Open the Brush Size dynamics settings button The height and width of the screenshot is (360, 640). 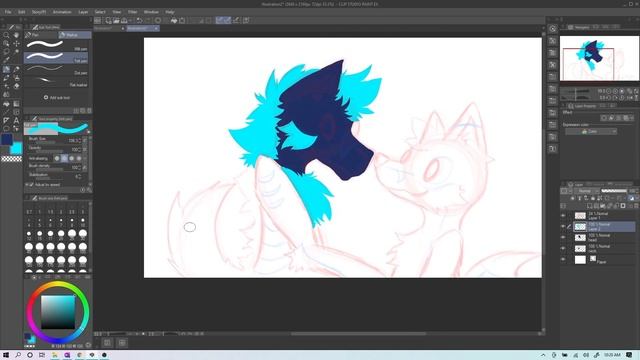pos(85,140)
